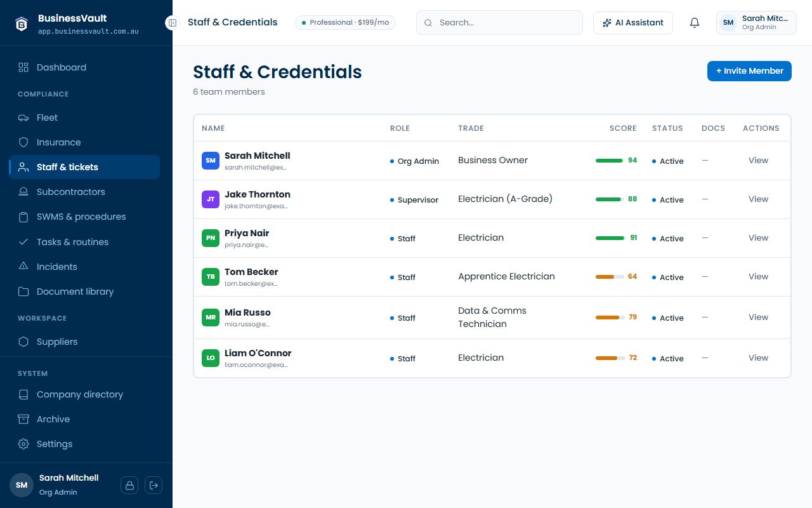Click the SWMS clipboard icon
This screenshot has height=508, width=812.
coord(23,217)
